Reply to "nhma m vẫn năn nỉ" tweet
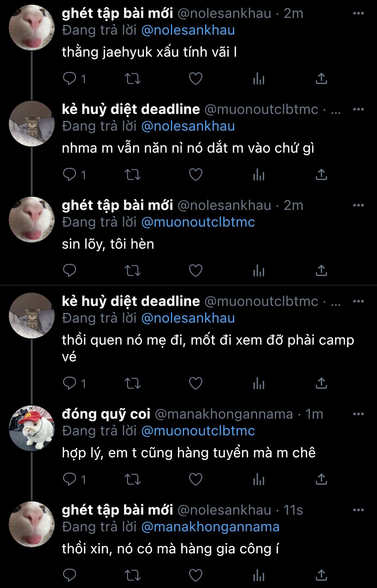This screenshot has height=588, width=377. point(70,175)
